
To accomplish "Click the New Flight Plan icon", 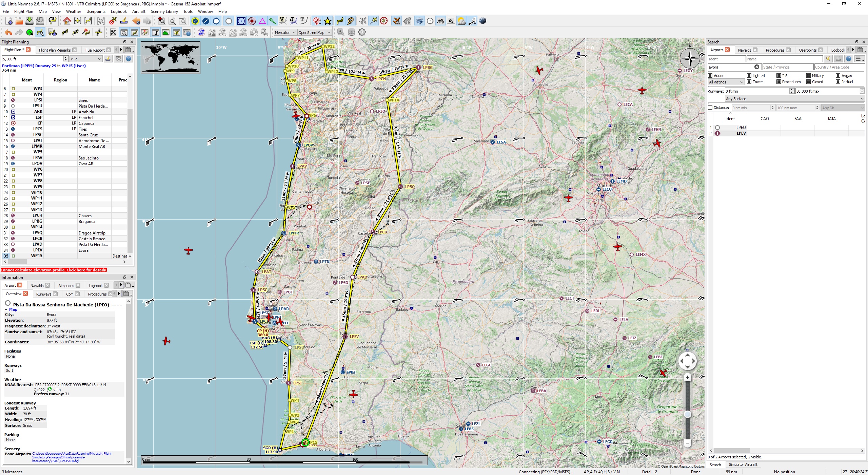I will 9,21.
